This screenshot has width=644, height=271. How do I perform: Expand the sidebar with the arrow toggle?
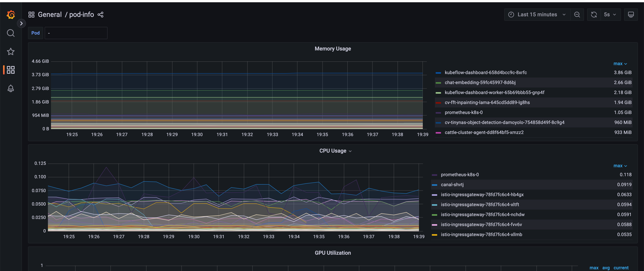pyautogui.click(x=21, y=24)
